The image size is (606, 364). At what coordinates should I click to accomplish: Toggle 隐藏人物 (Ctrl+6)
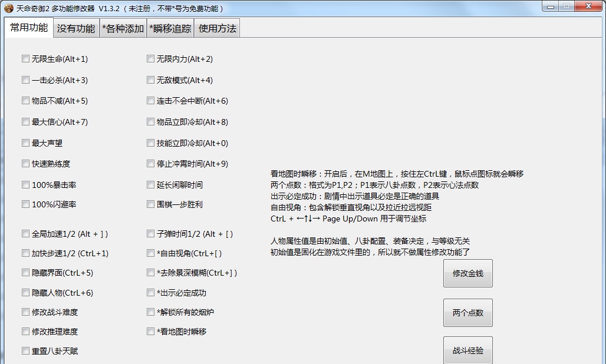click(x=25, y=292)
